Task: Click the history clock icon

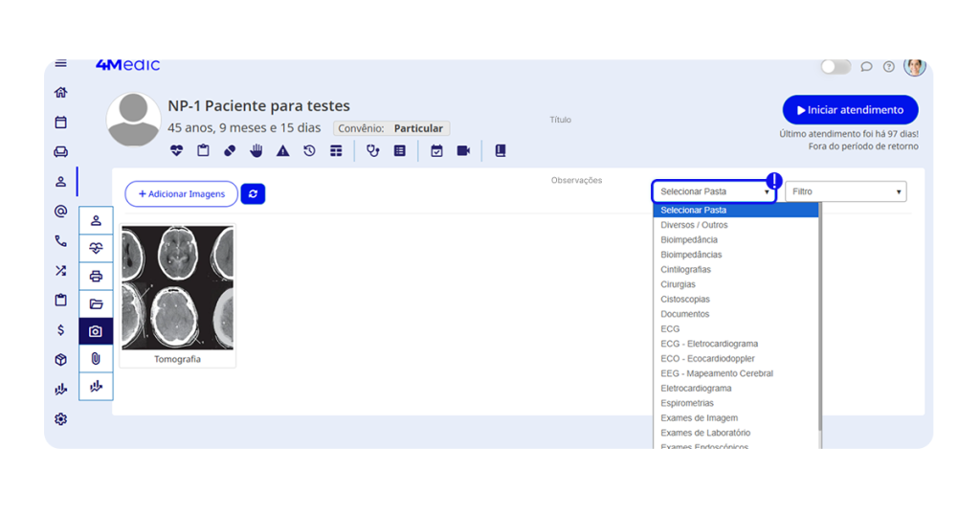Action: [x=309, y=150]
